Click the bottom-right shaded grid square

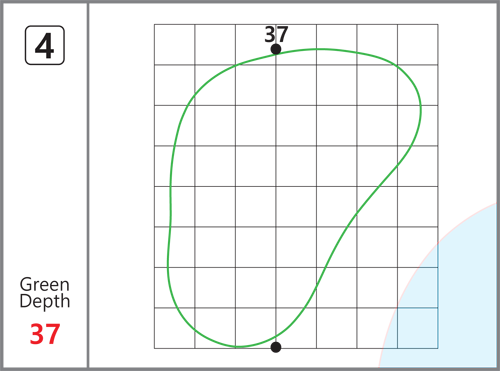click(418, 328)
